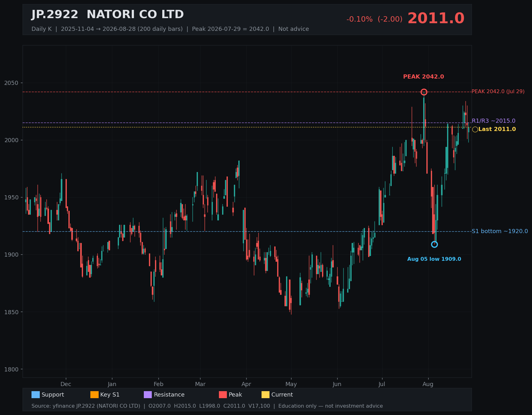The height and width of the screenshot is (415, 532).
Task: Select the red peak circle marker on the chart
Action: [424, 92]
